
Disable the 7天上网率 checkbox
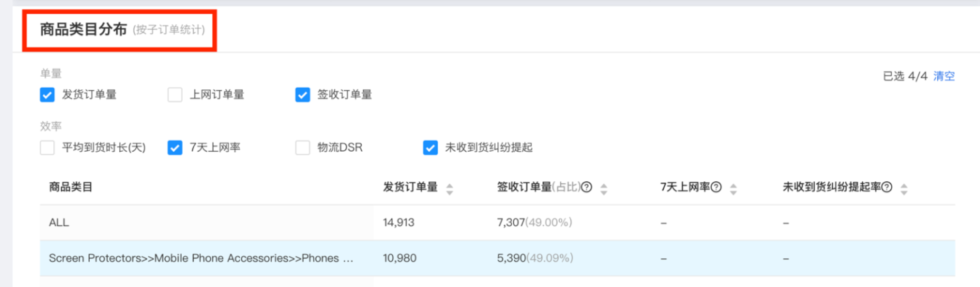click(x=175, y=147)
